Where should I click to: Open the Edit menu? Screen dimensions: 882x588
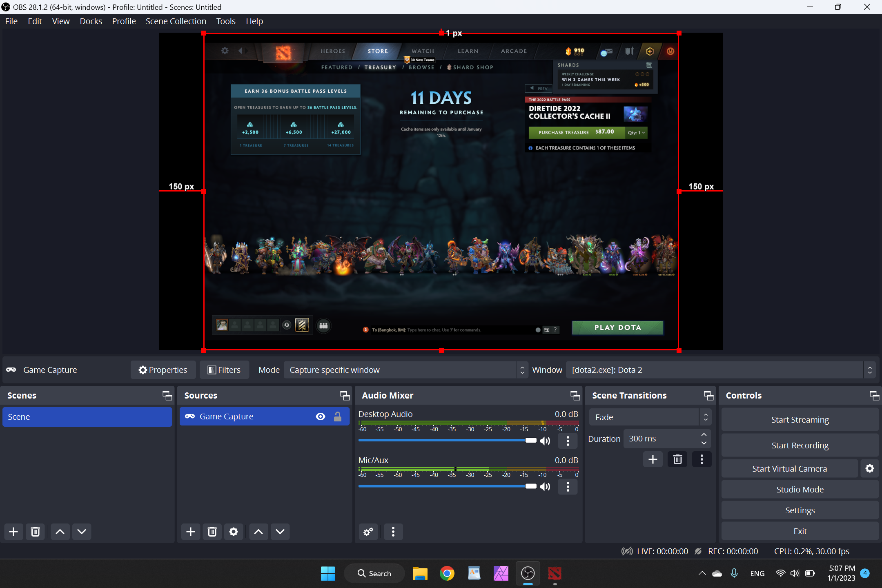[x=35, y=21]
